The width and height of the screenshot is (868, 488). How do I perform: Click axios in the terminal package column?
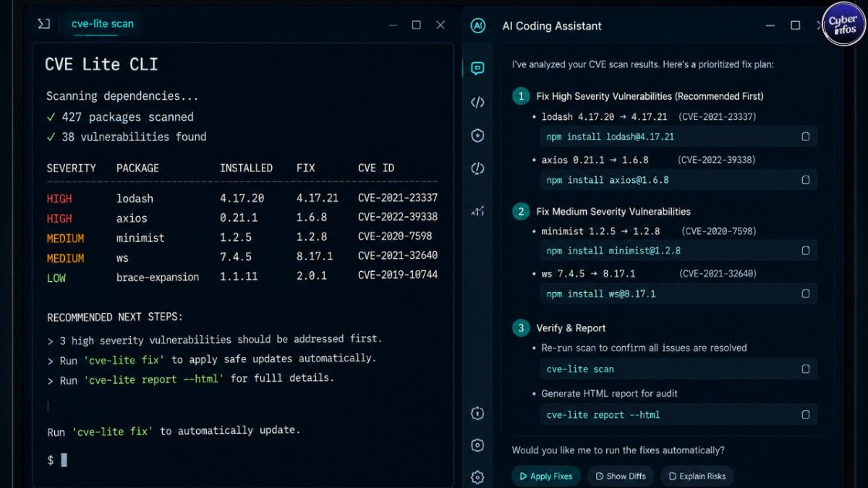132,218
